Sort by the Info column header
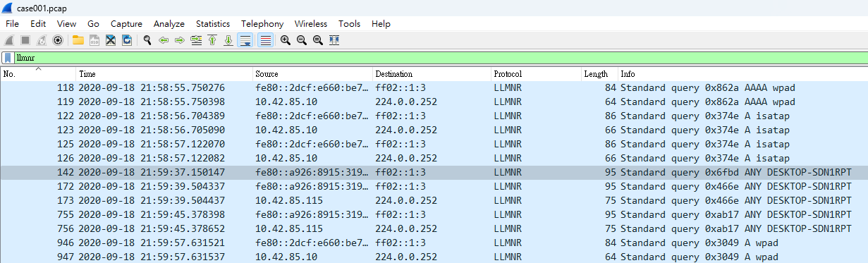This screenshot has width=868, height=263. pyautogui.click(x=742, y=74)
